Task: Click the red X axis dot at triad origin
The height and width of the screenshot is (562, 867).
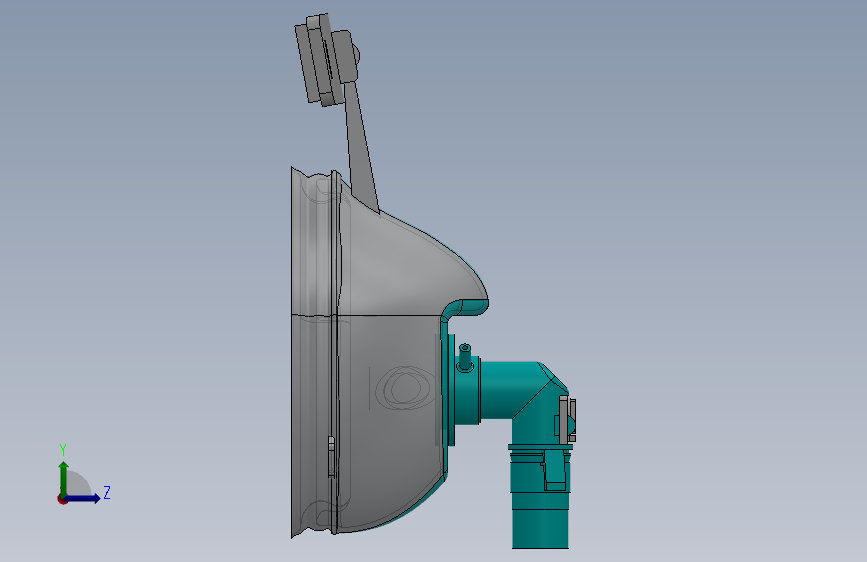Action: tap(62, 499)
